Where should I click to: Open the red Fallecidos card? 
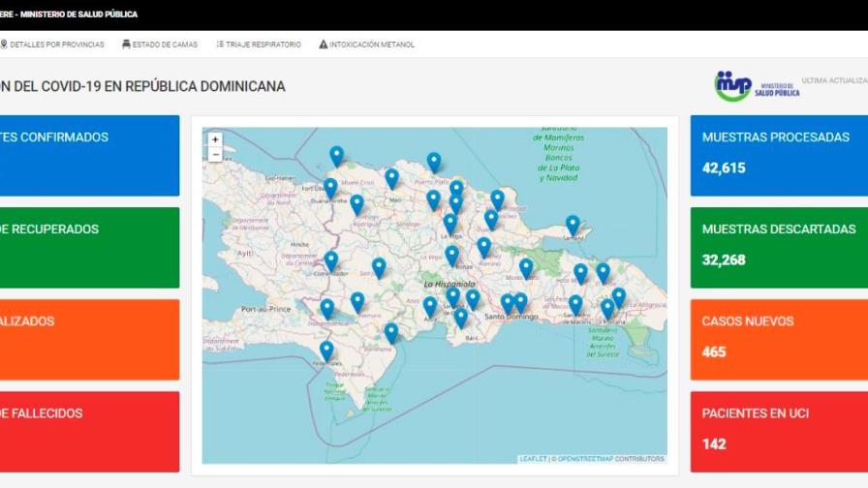pos(90,432)
